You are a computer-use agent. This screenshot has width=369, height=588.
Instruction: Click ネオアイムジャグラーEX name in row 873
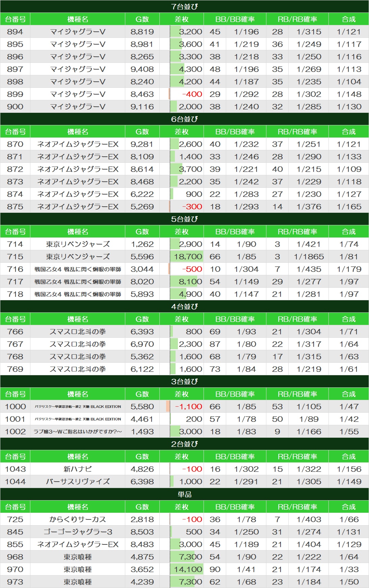[78, 182]
